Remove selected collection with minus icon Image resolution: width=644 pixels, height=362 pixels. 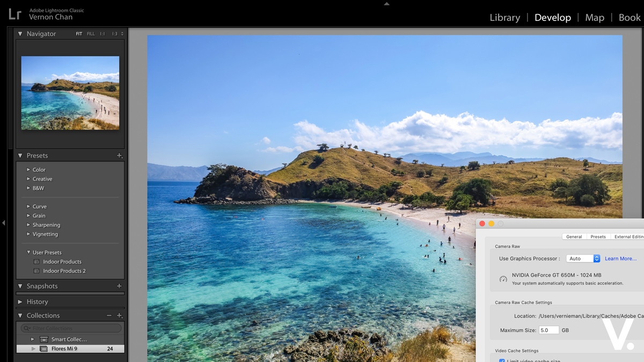tap(109, 315)
